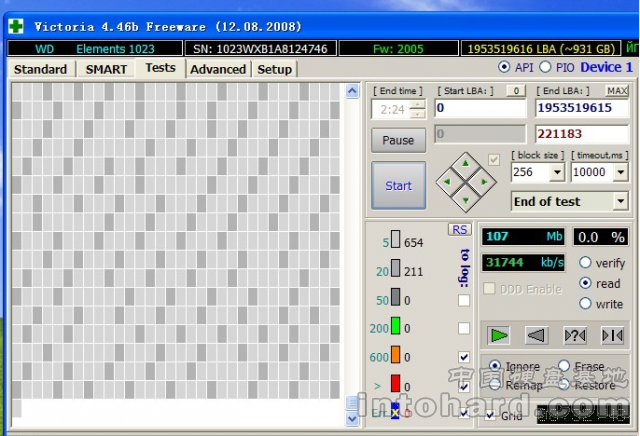Switch to the Standard tab
640x436 pixels.
(40, 69)
